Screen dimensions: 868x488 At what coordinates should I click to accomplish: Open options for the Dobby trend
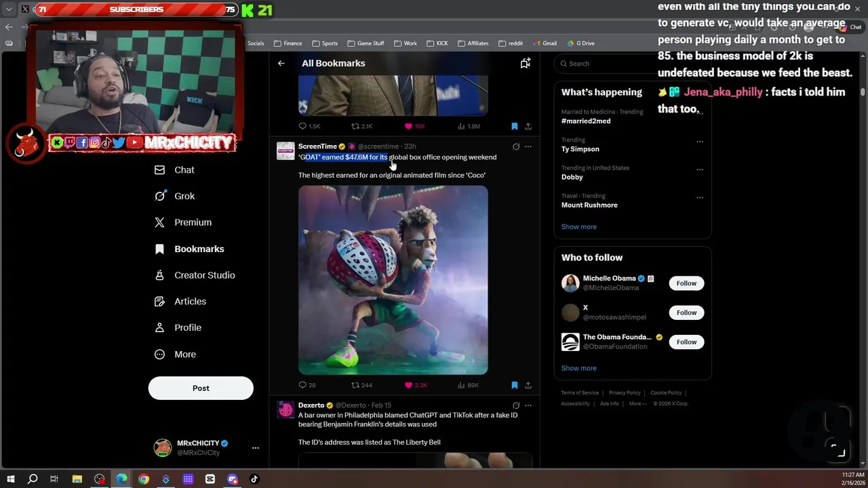(x=700, y=169)
